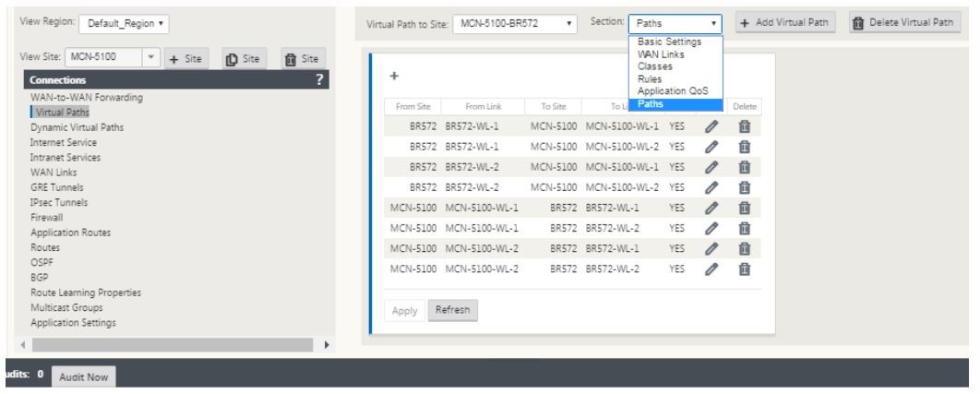
Task: Open the View Region dropdown
Action: pos(124,24)
